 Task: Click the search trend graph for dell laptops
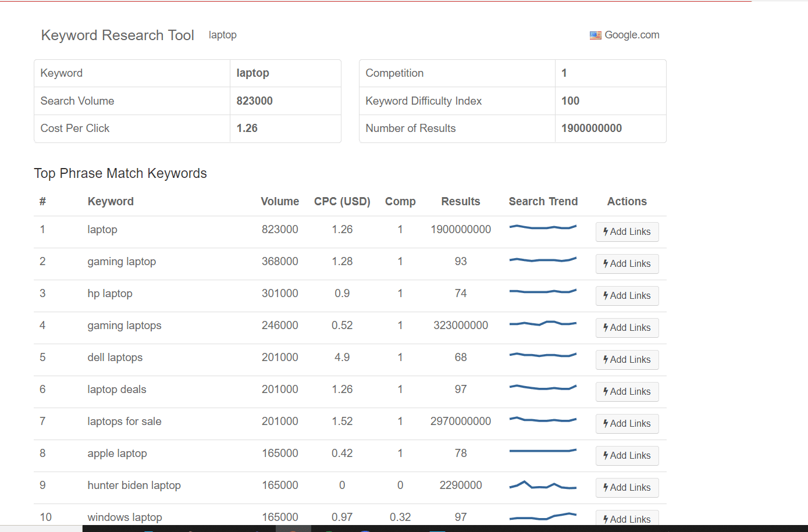[543, 356]
